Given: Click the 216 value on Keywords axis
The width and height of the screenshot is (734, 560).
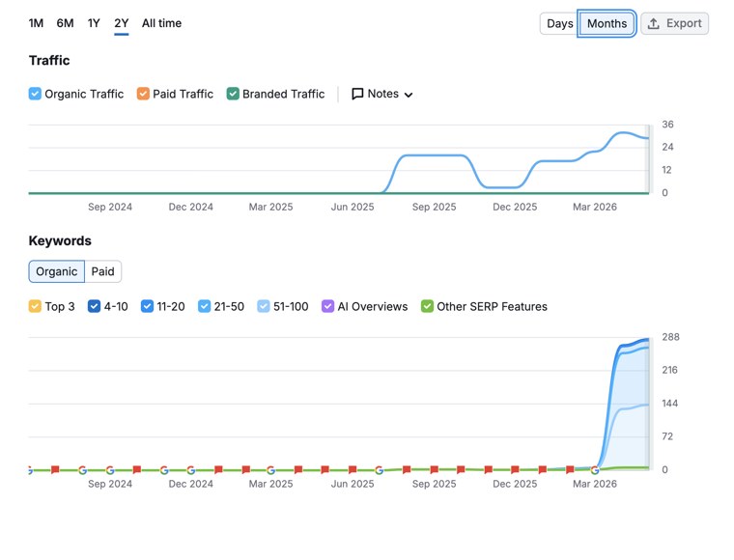Looking at the screenshot, I should click(x=669, y=370).
